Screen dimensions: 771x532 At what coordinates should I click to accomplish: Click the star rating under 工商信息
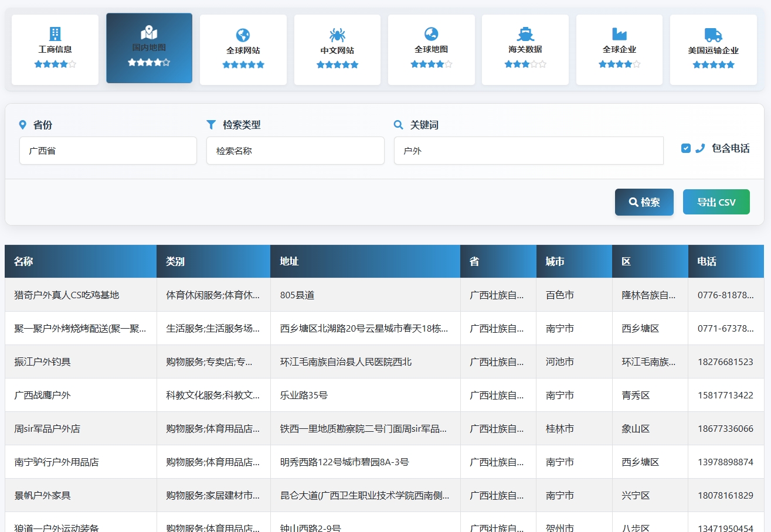point(55,64)
